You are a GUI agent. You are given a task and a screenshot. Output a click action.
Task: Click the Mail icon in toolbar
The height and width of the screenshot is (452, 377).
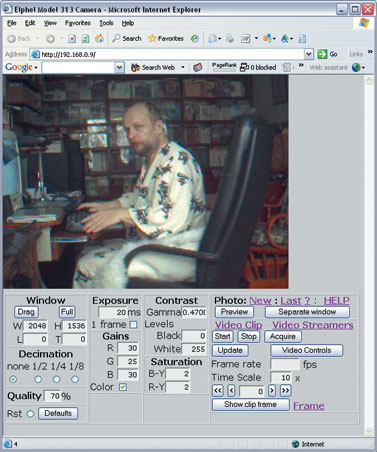click(213, 39)
